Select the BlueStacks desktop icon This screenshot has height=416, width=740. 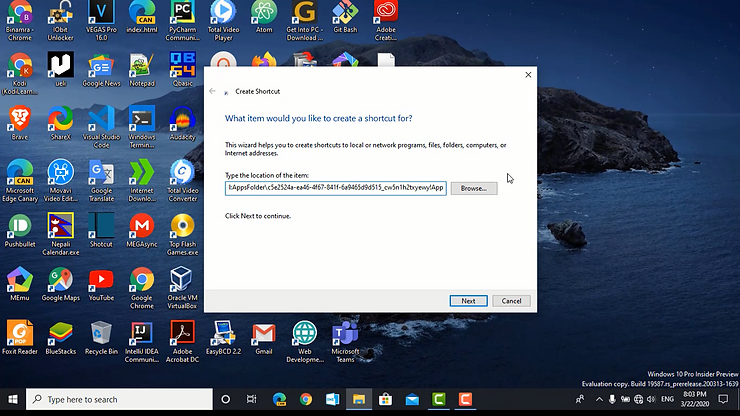click(x=60, y=337)
